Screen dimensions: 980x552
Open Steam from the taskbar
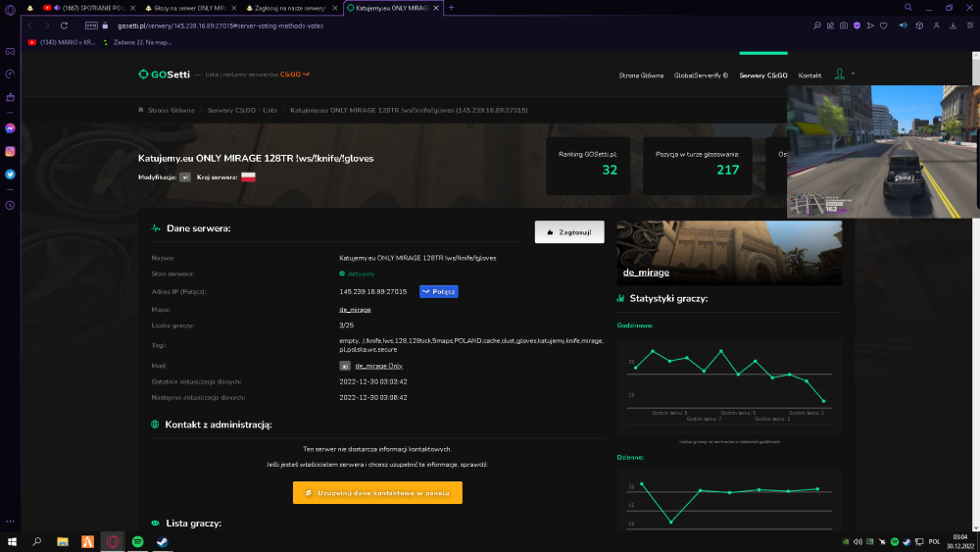tap(163, 542)
